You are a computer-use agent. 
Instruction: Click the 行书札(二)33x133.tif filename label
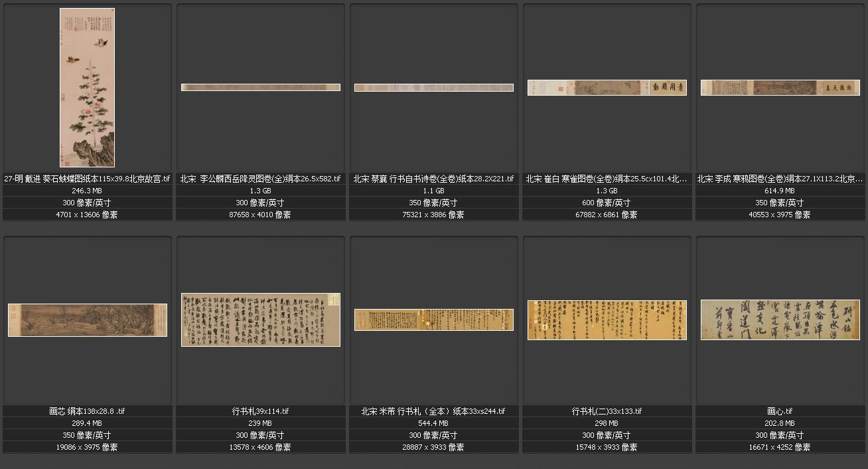tap(607, 411)
